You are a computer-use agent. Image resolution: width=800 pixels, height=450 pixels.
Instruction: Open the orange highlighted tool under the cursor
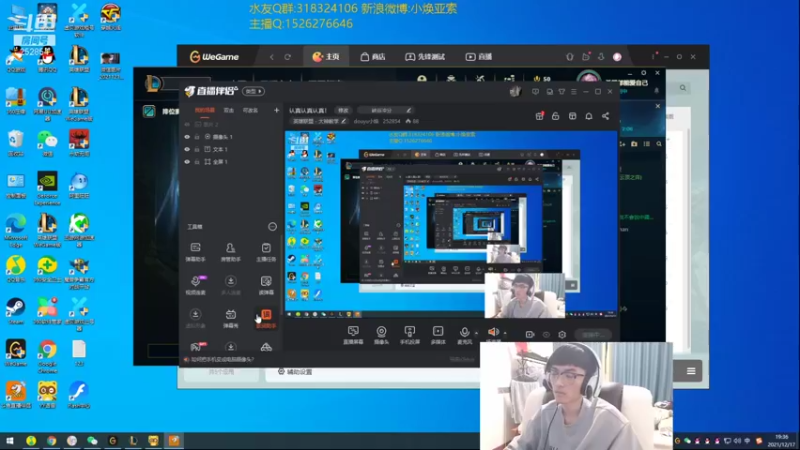pyautogui.click(x=266, y=318)
